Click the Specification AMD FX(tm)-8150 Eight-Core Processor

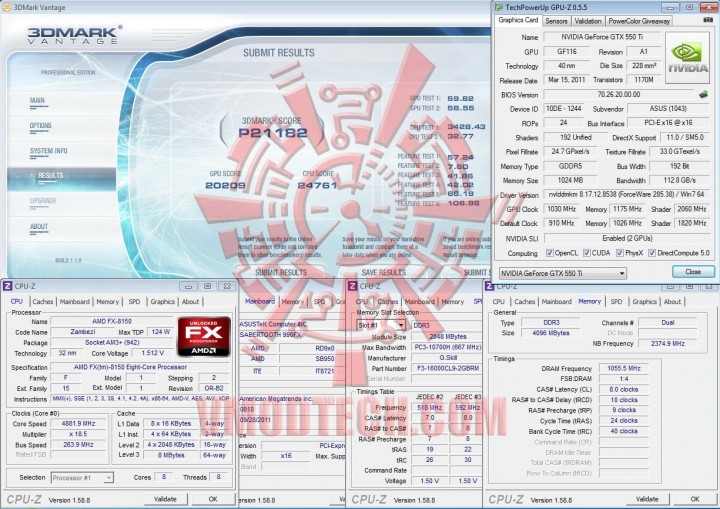(139, 367)
